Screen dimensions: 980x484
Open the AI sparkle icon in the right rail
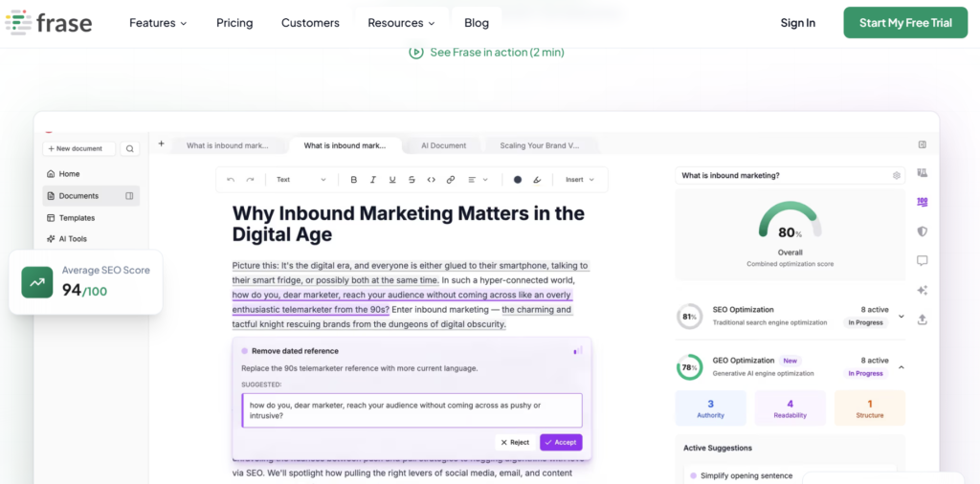[x=923, y=290]
